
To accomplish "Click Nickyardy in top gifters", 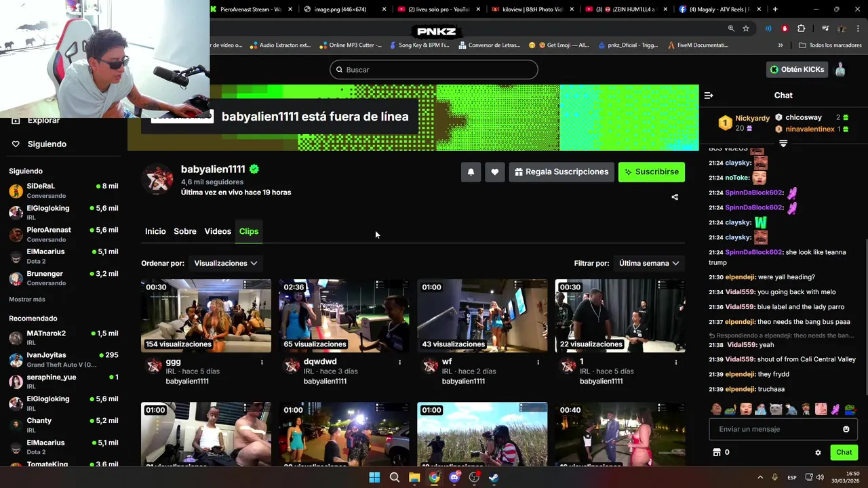I will (x=752, y=118).
